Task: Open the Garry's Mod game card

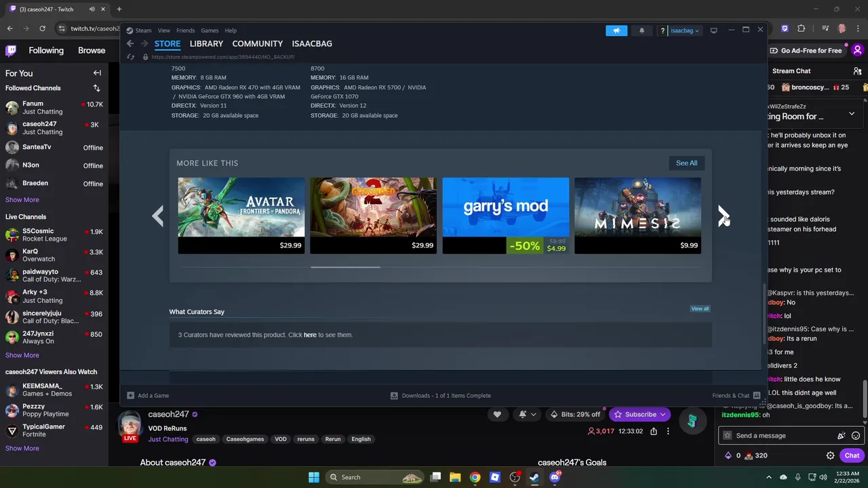Action: (506, 216)
